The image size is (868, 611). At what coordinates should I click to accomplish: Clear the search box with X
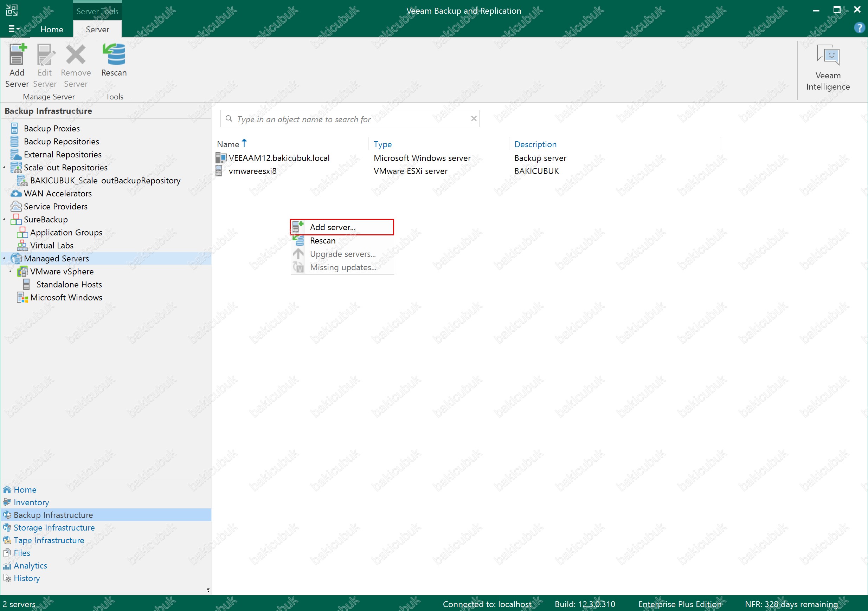[x=473, y=119]
